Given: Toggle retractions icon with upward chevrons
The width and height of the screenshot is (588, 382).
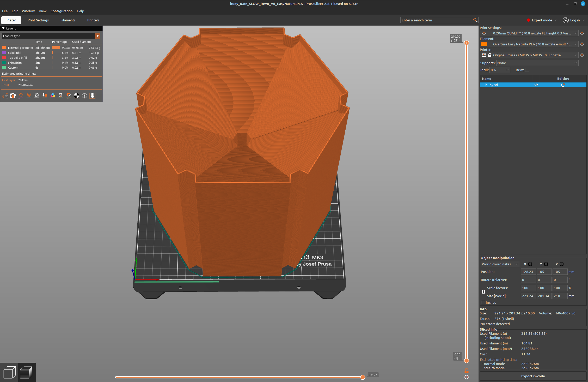Looking at the screenshot, I should [21, 96].
